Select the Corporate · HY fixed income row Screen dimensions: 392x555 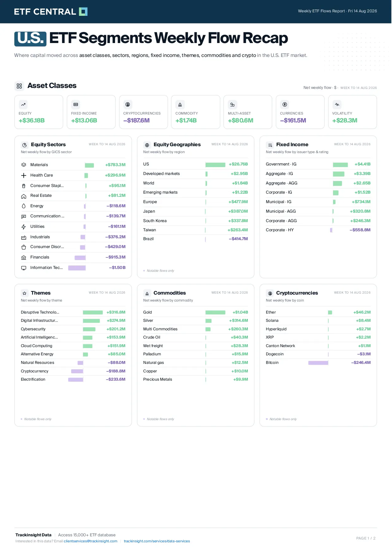pos(318,230)
